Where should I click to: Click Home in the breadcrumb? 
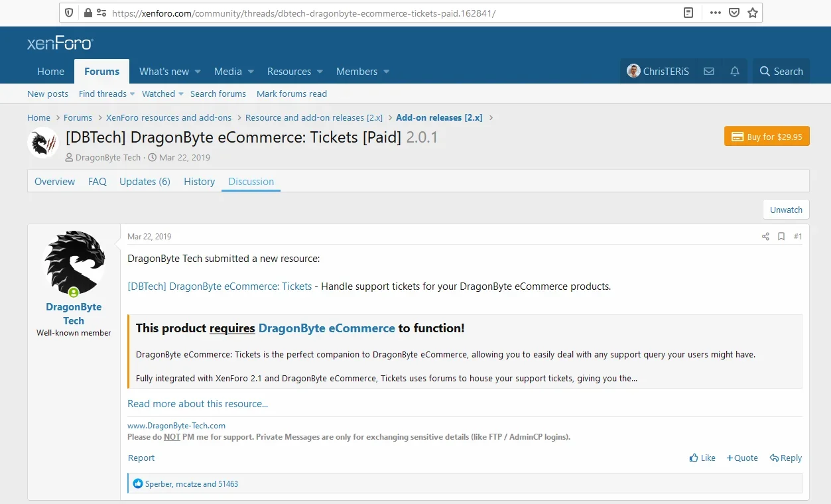(x=38, y=117)
